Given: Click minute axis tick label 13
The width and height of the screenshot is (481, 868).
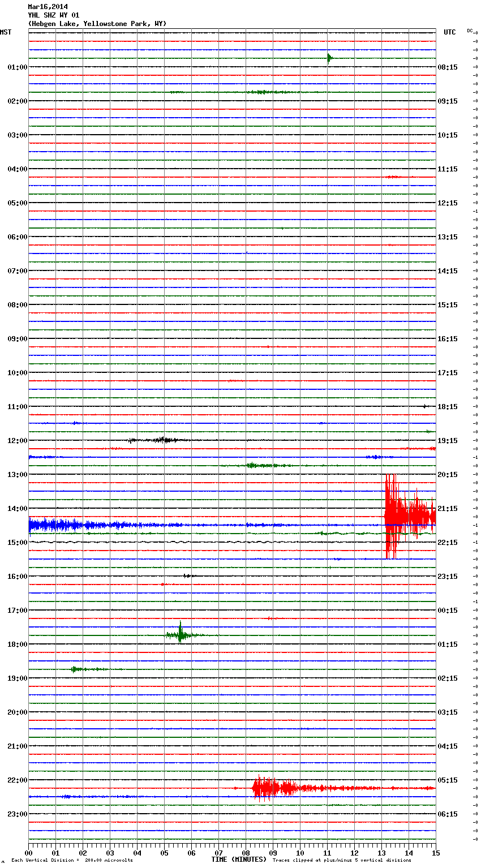Looking at the screenshot, I should click(381, 853).
